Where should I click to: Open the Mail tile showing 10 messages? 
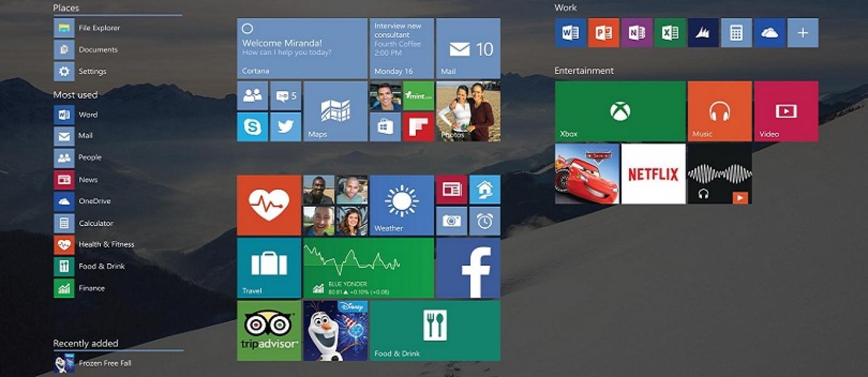(468, 48)
